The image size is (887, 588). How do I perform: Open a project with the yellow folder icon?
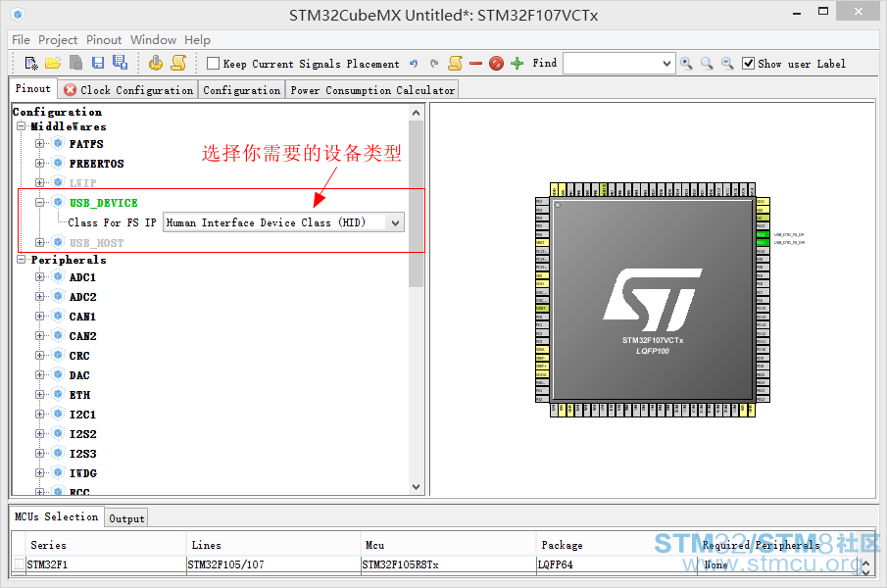pos(53,64)
